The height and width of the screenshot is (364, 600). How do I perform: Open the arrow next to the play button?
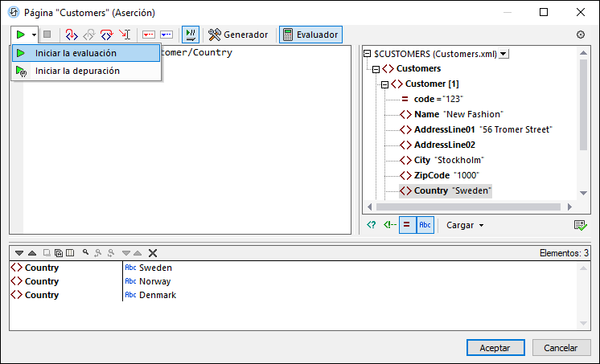pyautogui.click(x=34, y=35)
